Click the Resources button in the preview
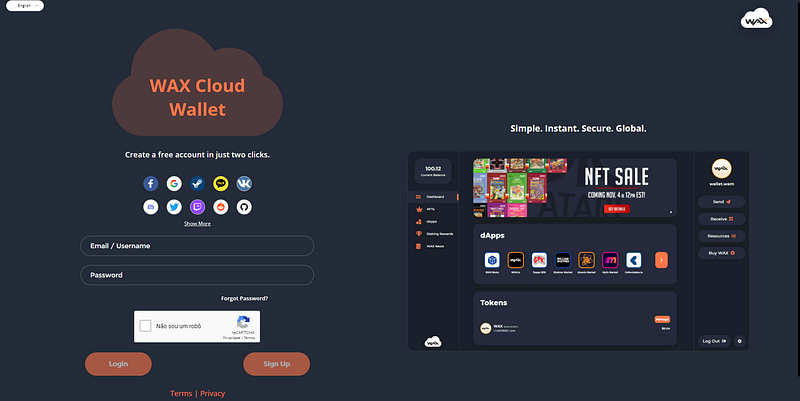 pos(721,236)
